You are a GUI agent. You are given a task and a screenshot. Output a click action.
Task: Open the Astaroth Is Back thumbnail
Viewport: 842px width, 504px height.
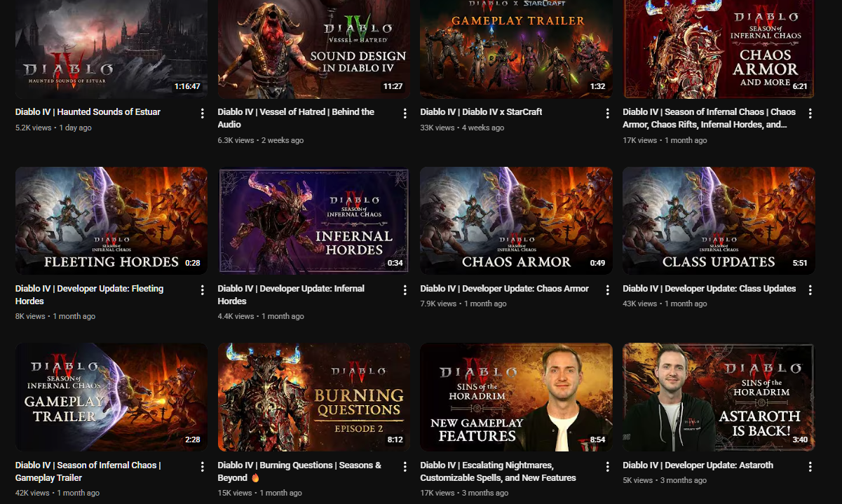(x=719, y=397)
